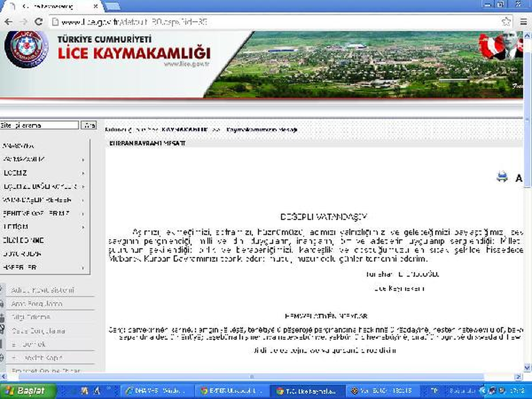532x399 pixels.
Task: Expand the İLÇEMİZ sidebar submenu arrow
Action: point(83,173)
